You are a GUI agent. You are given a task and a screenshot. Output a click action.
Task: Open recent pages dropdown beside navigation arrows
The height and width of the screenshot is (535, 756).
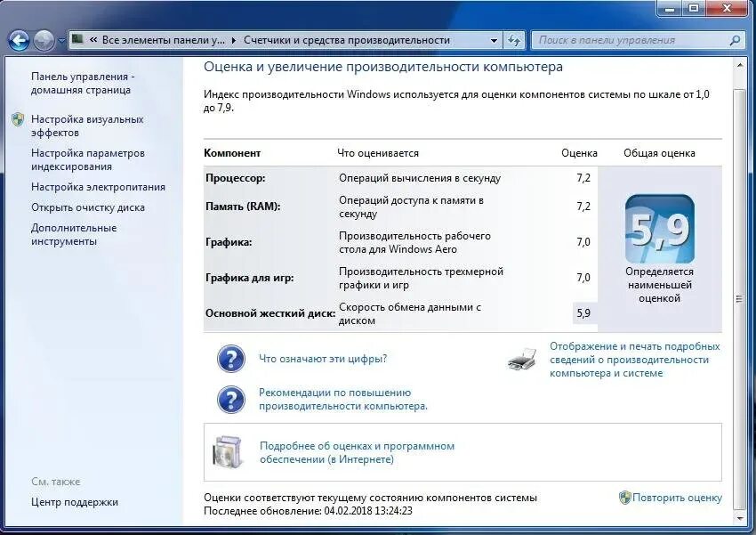61,41
